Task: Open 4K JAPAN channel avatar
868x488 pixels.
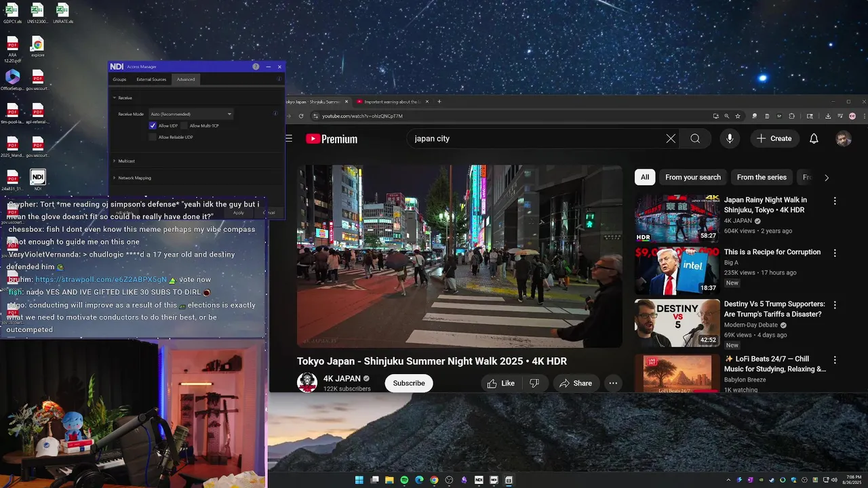Action: (307, 382)
